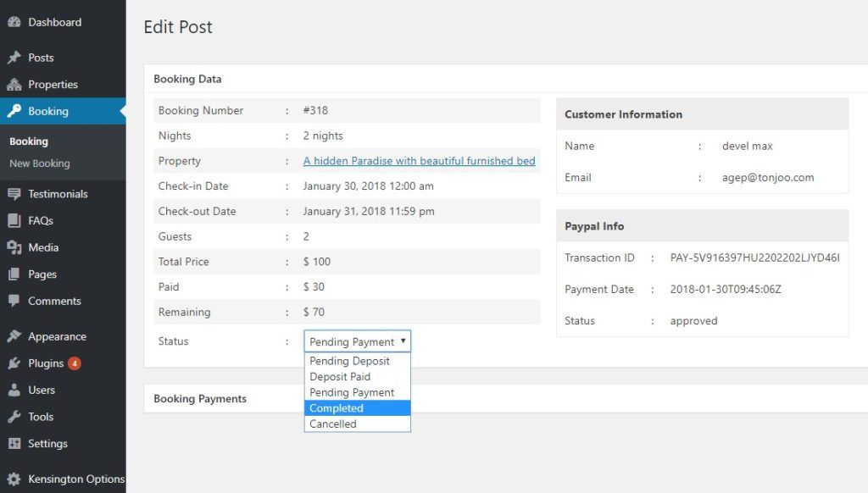Click the Posts pushpin icon
This screenshot has height=493, width=868.
click(14, 58)
